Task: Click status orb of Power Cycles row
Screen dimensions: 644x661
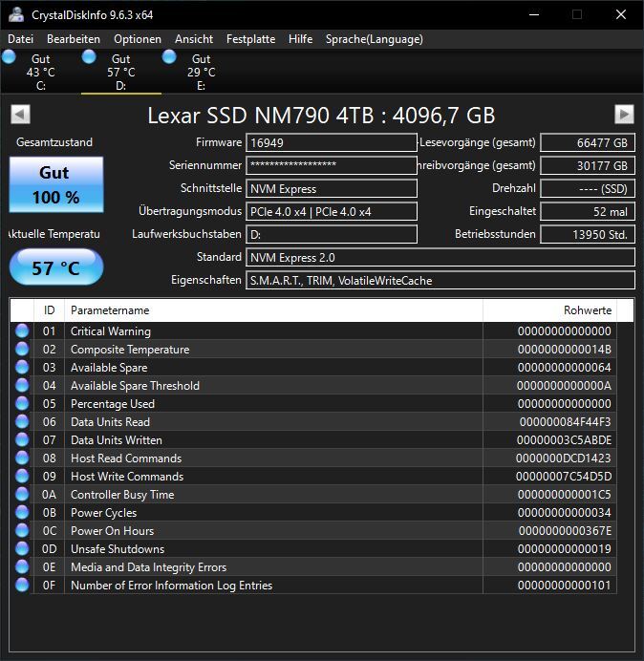Action: 22,512
